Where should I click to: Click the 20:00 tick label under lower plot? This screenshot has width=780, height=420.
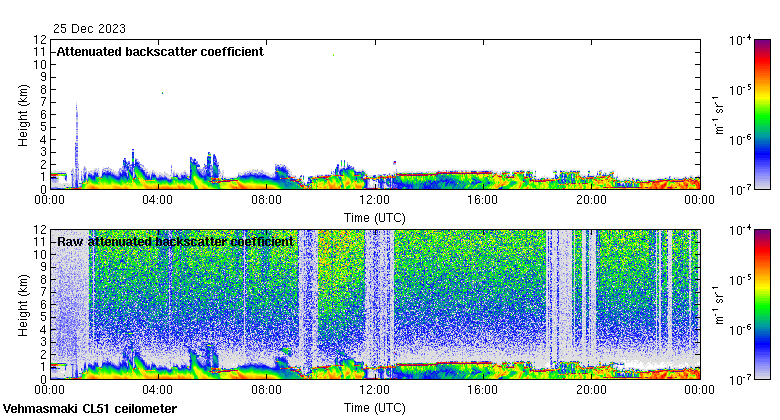coord(591,390)
